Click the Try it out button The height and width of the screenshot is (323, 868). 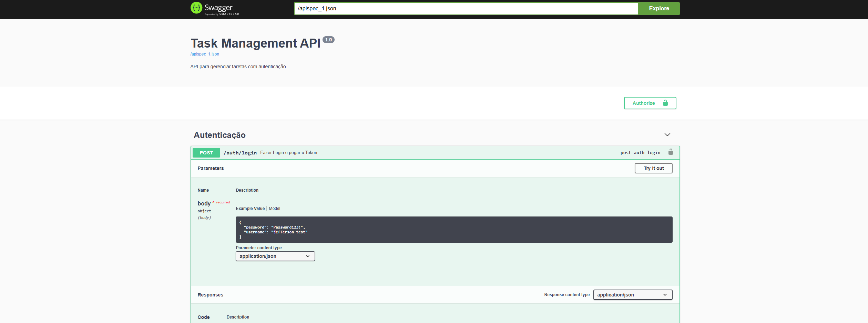point(653,168)
